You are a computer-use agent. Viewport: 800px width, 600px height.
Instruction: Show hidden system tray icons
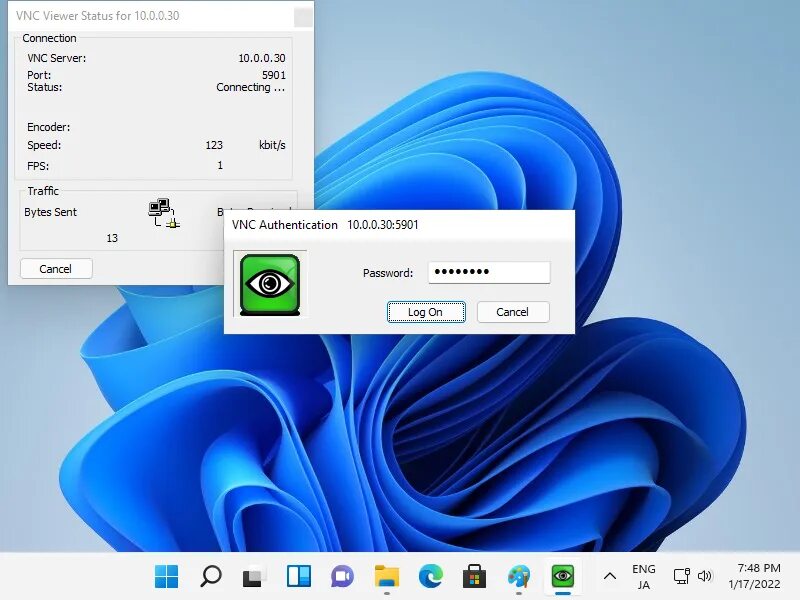(610, 577)
